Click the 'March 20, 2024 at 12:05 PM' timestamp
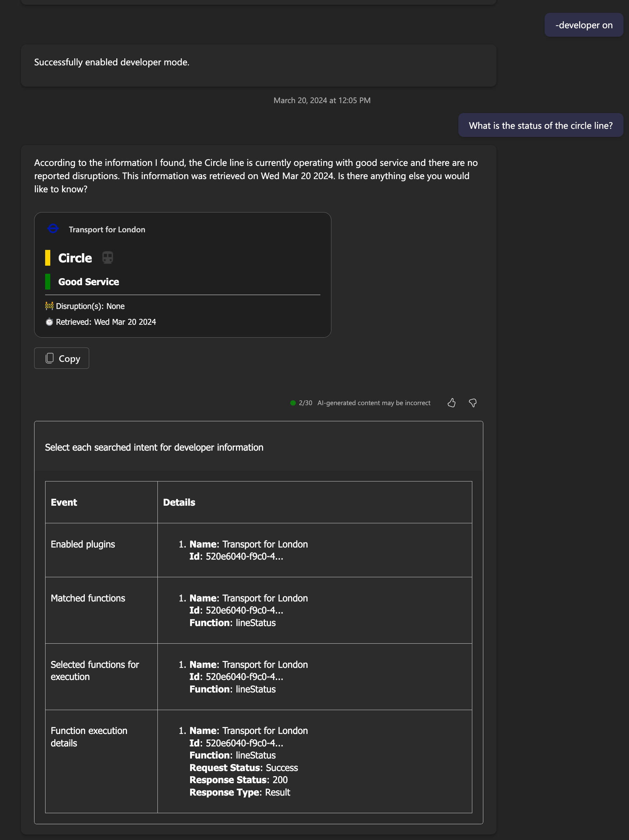Viewport: 629px width, 840px height. [x=322, y=100]
